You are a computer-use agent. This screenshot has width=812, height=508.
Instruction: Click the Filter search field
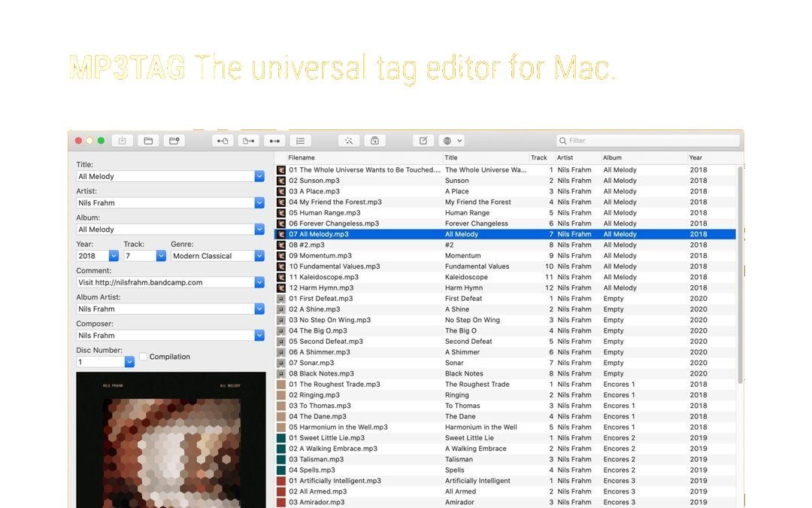coord(648,141)
